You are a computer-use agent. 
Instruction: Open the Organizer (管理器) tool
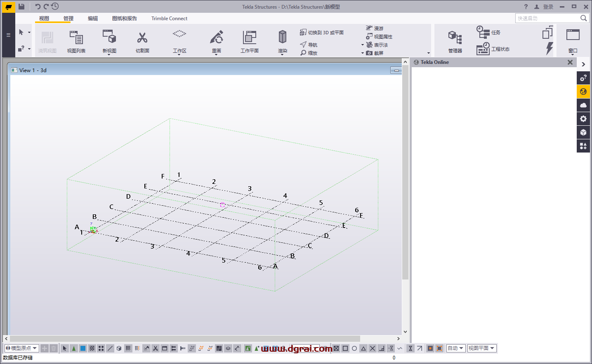455,42
